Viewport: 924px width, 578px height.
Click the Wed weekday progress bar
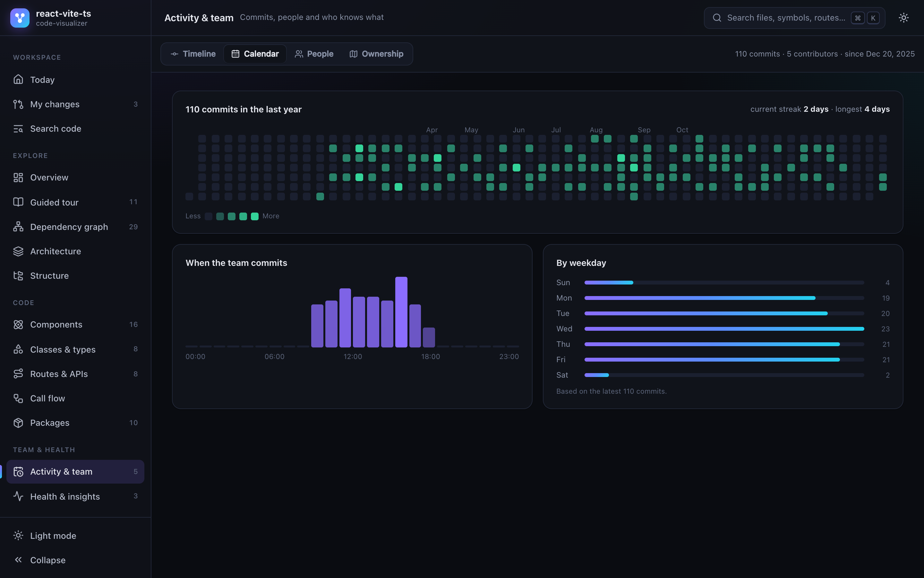pyautogui.click(x=724, y=329)
